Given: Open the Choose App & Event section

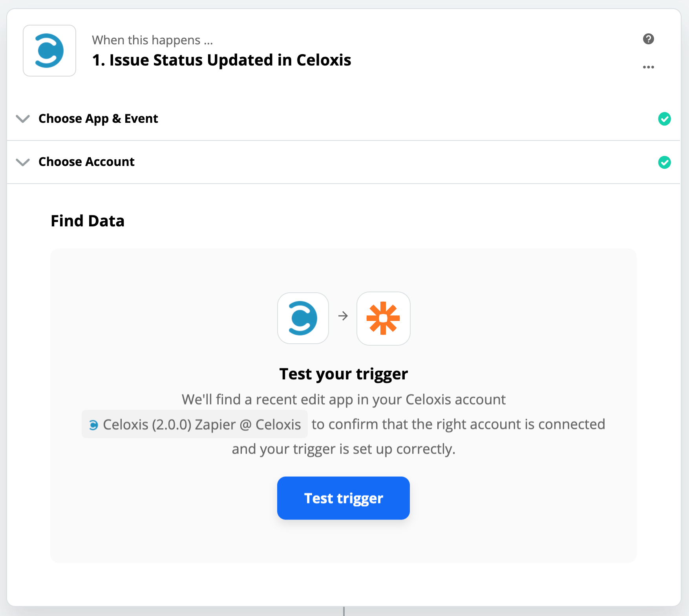Looking at the screenshot, I should click(98, 118).
